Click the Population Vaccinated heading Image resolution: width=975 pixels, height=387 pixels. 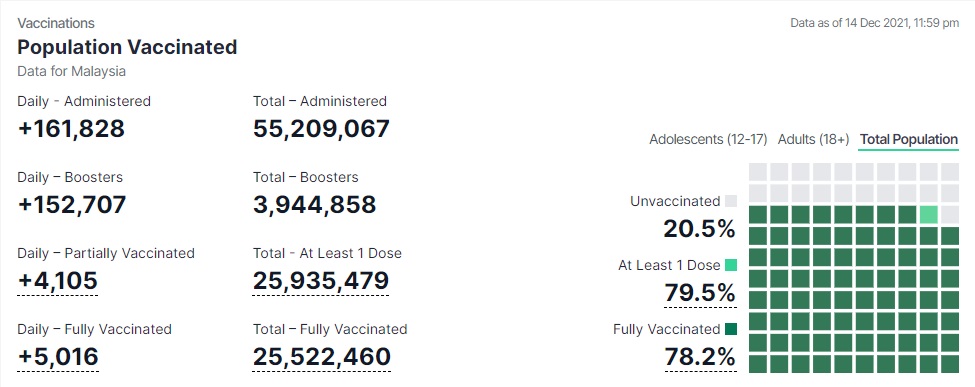(x=127, y=47)
